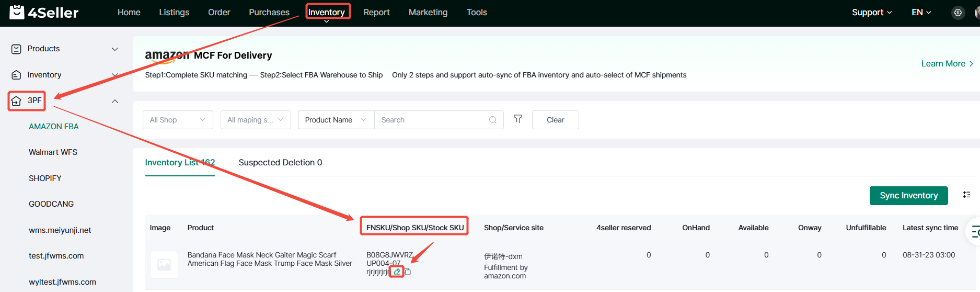This screenshot has width=980, height=292.
Task: Collapse the 3PF sidebar section
Action: coord(115,101)
